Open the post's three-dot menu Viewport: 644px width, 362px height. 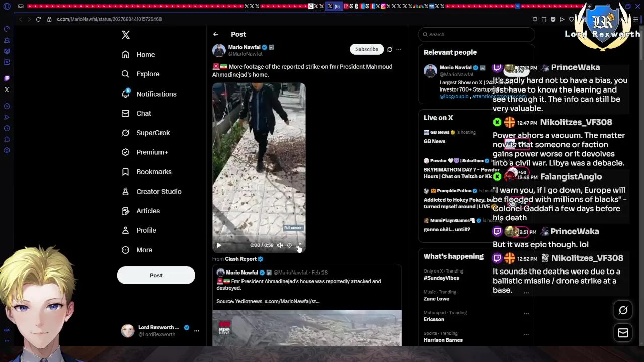coord(399,49)
